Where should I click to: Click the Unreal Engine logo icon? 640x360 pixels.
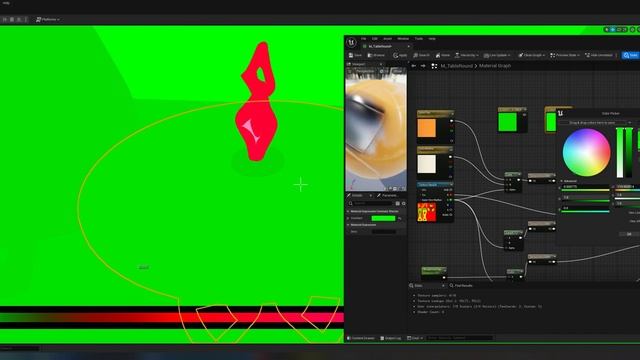[x=351, y=42]
